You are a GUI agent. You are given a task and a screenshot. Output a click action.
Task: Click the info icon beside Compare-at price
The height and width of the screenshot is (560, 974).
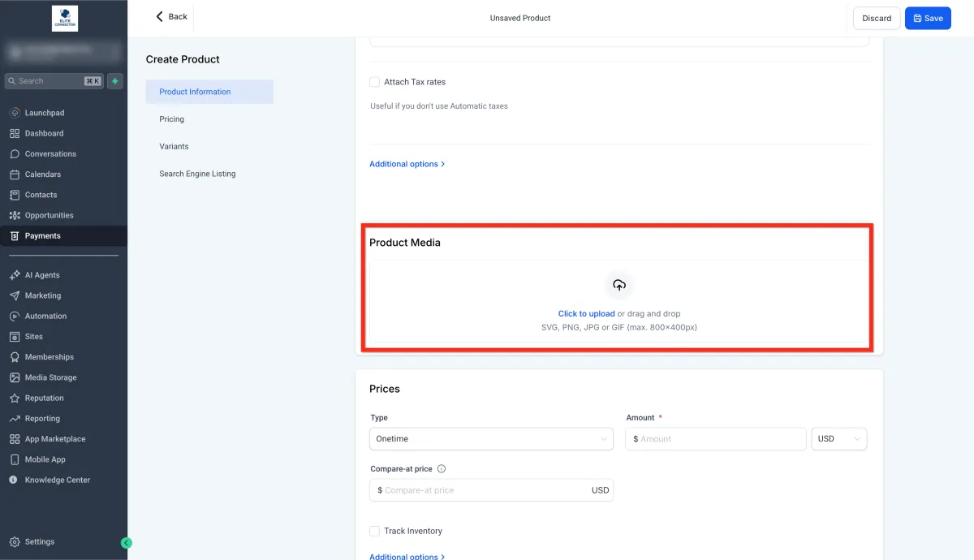point(442,469)
